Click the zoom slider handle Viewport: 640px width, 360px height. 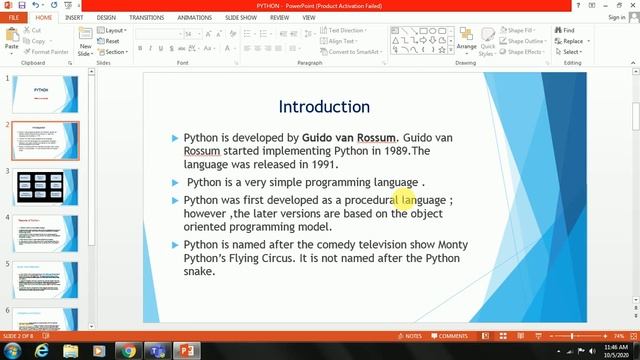pos(572,336)
